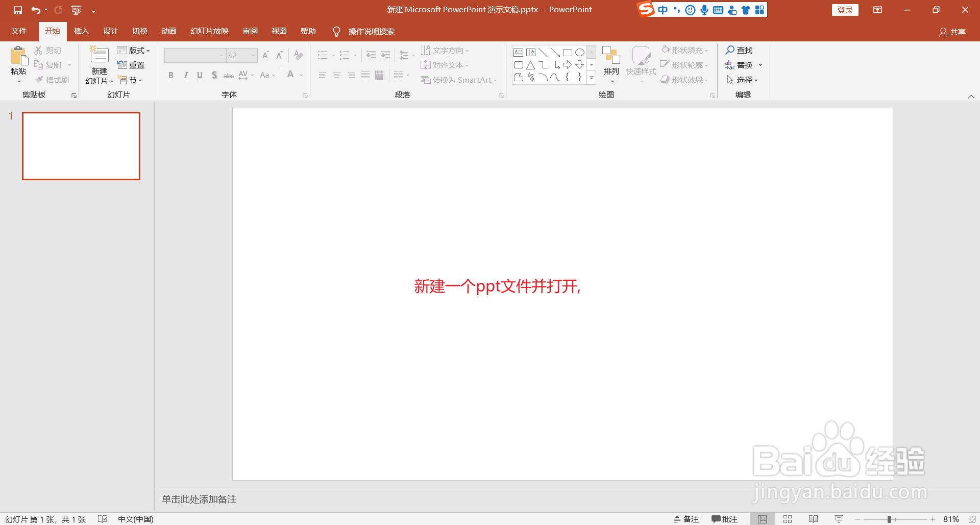This screenshot has width=980, height=525.
Task: Click slideshow view icon in status bar
Action: click(839, 519)
